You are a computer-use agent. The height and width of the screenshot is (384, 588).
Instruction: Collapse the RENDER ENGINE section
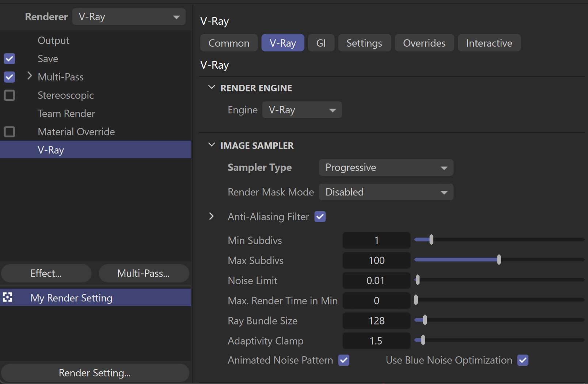click(211, 87)
